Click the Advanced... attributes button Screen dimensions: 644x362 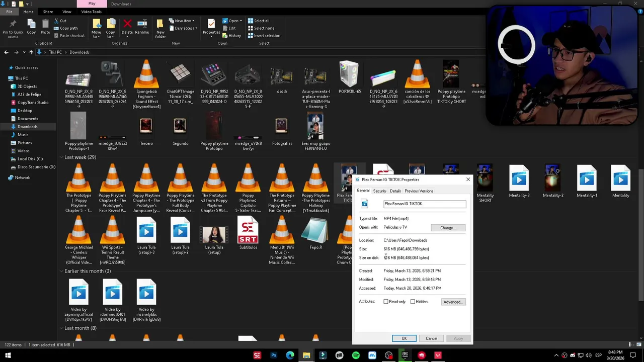tap(453, 302)
